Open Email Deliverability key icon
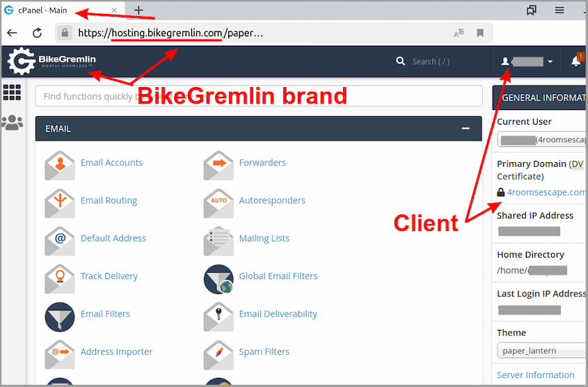Image resolution: width=588 pixels, height=387 pixels. [218, 317]
